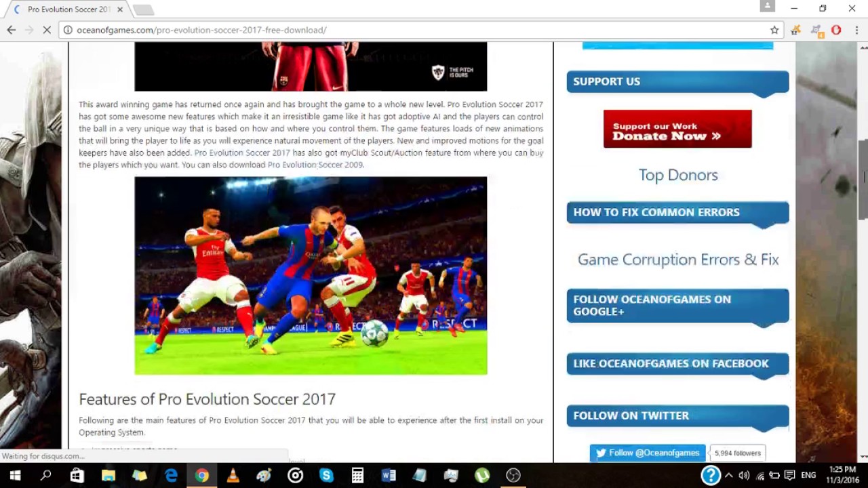Open the Avast extension with orange badge
868x488 pixels.
816,30
